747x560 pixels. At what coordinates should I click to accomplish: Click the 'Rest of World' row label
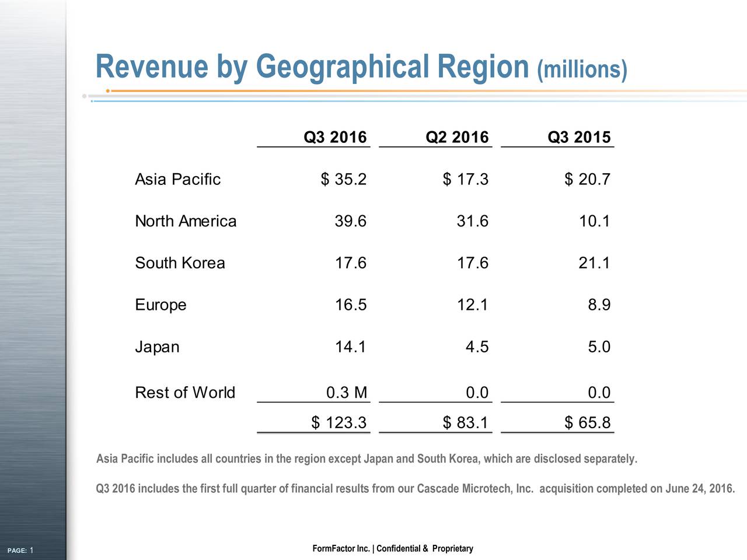[185, 393]
